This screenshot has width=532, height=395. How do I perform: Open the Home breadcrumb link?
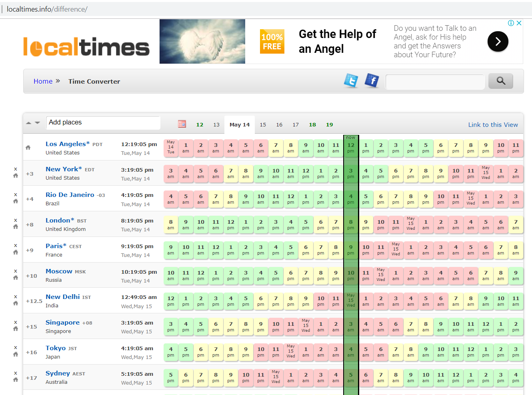[43, 81]
